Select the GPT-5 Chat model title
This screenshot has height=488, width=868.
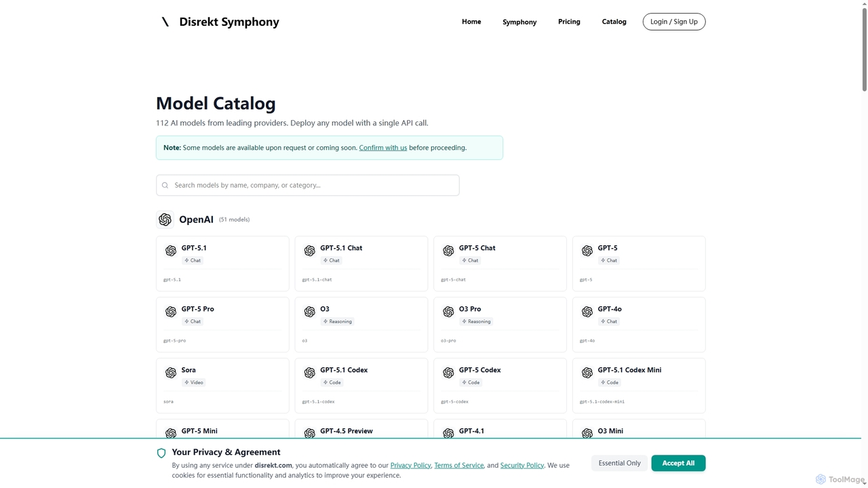(x=477, y=248)
